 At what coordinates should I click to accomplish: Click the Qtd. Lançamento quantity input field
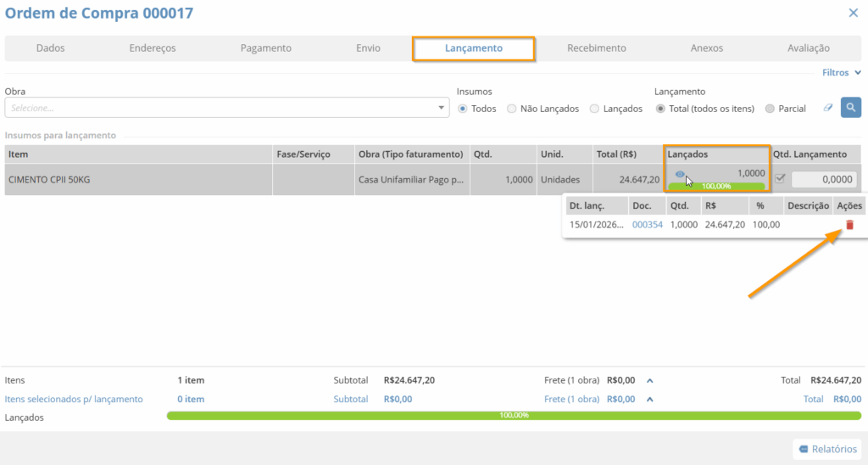[x=824, y=180]
